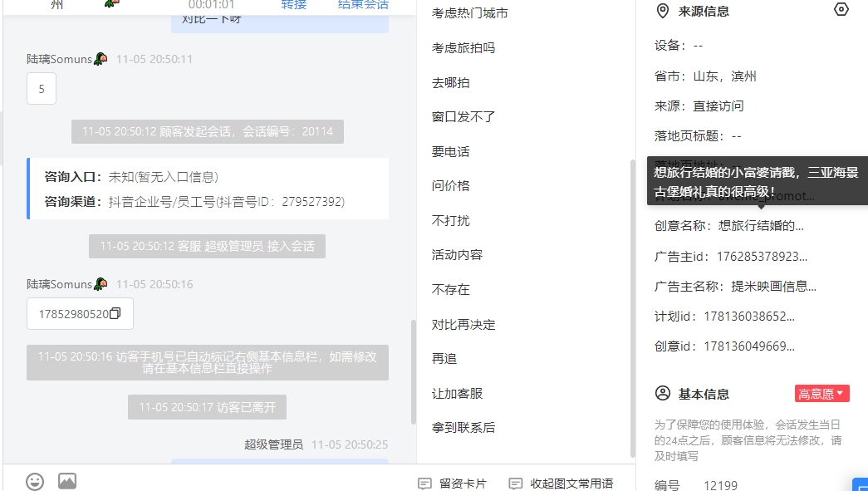This screenshot has width=868, height=491.
Task: Click the 咨询入口 未知 info line
Action: (x=131, y=177)
